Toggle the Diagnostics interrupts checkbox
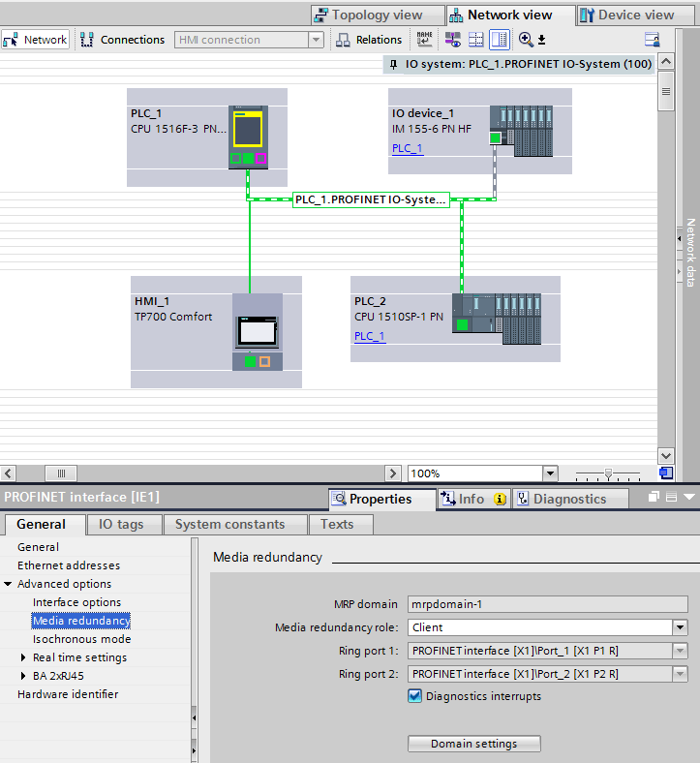700x763 pixels. [414, 696]
